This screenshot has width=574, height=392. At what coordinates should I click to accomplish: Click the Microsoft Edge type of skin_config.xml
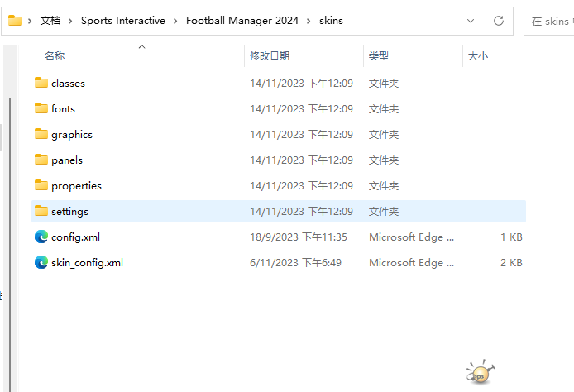coord(411,263)
